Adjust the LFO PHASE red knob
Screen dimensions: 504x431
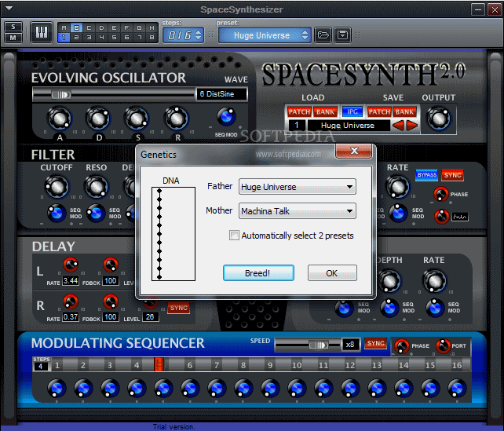[x=440, y=194]
